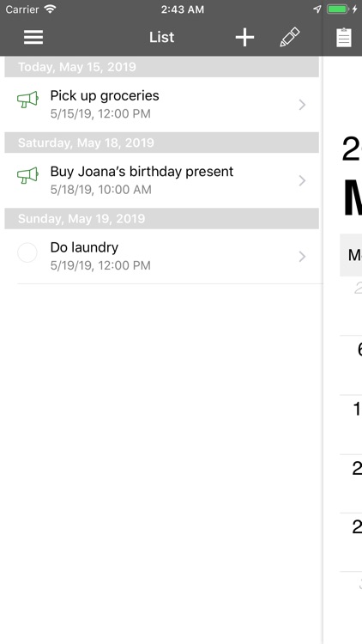Viewport: 362px width, 644px height.
Task: Tap the 2:43 AM clock
Action: 182,9
